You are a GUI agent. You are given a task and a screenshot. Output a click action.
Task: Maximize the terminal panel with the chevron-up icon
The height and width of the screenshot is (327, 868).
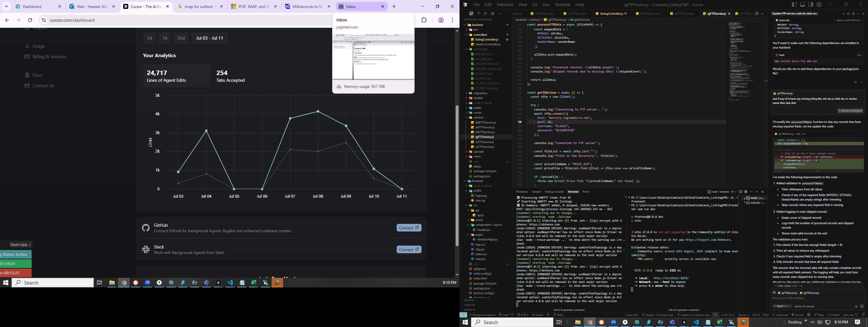click(756, 192)
